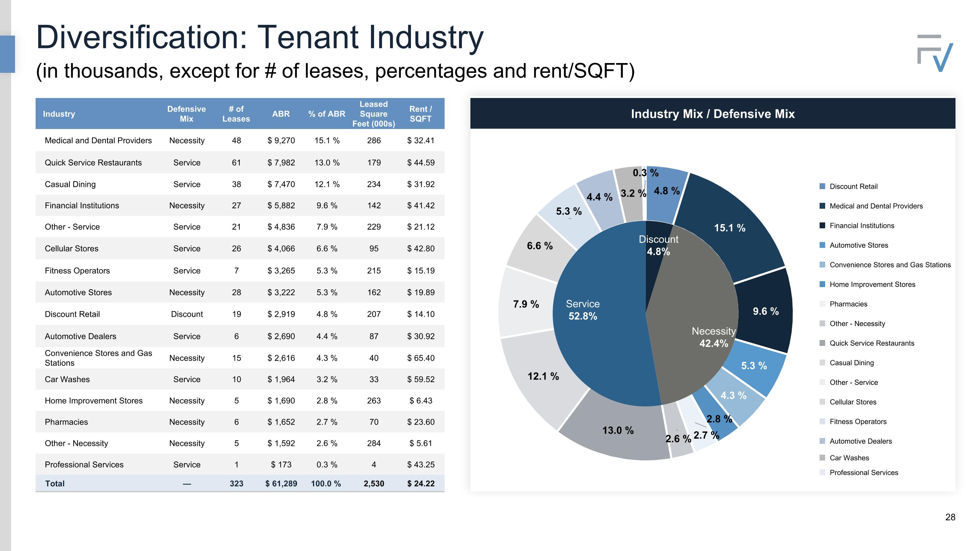Click the 13.0 % outer ring slice
Screen dimensions: 980x551
pyautogui.click(x=618, y=430)
